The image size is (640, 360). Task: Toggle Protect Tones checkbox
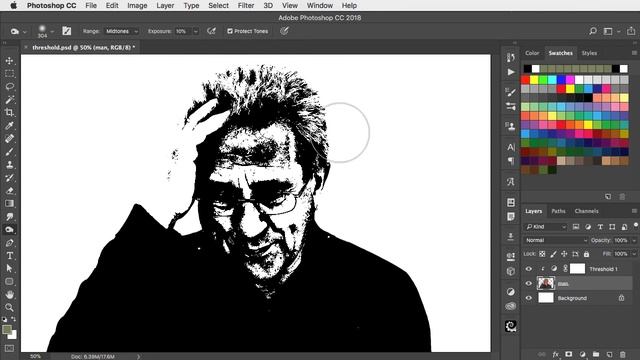coord(230,31)
